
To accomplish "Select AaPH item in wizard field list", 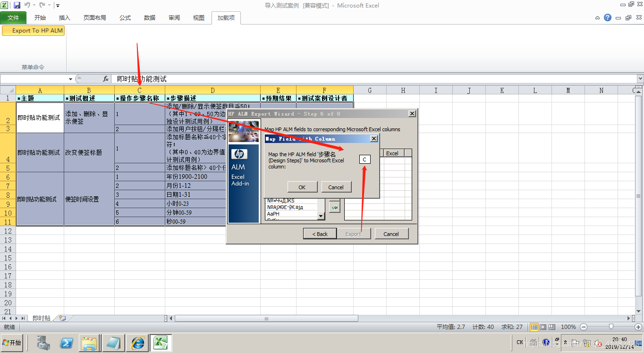I will [x=291, y=214].
